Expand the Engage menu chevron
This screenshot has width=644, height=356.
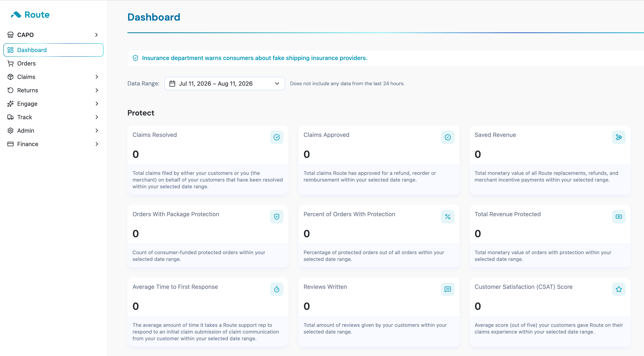tap(97, 104)
